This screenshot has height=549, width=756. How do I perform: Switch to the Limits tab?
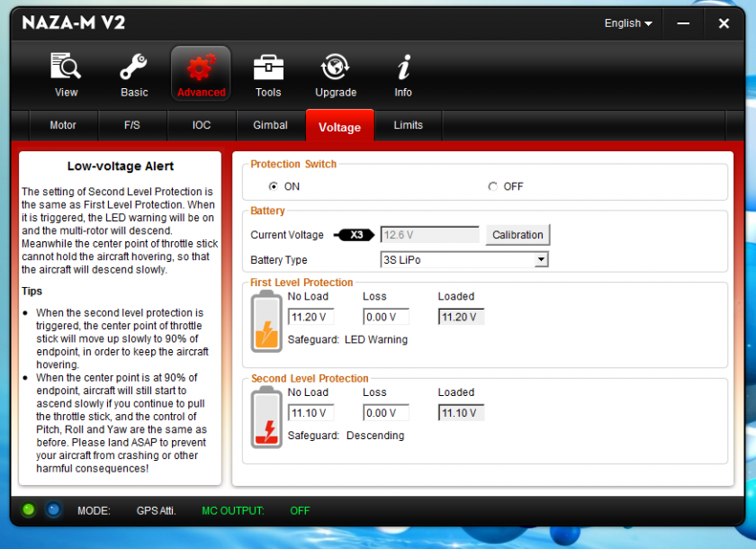point(409,125)
